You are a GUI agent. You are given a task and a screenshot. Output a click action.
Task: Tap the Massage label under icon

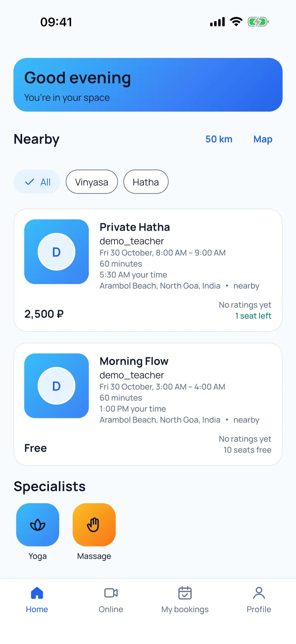coord(94,556)
